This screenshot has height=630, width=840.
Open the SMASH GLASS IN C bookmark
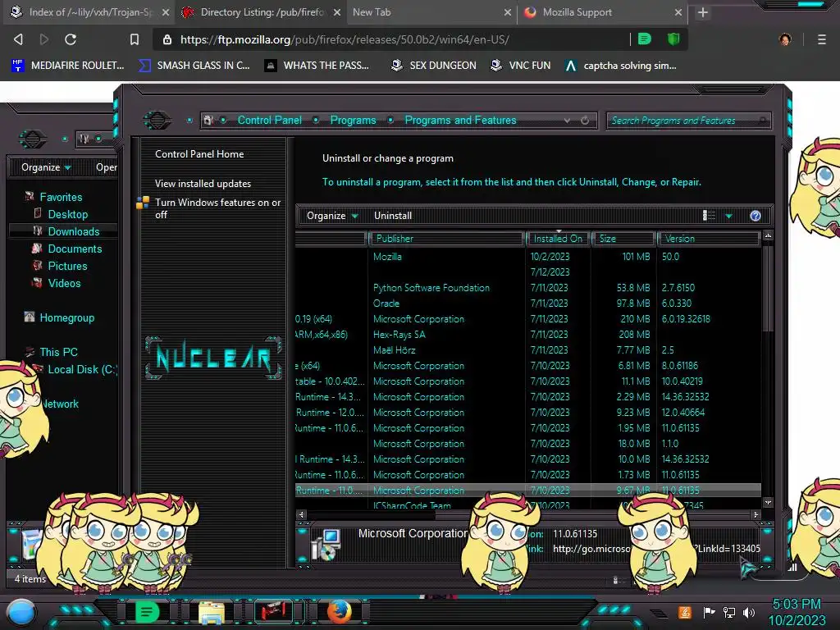pyautogui.click(x=194, y=66)
